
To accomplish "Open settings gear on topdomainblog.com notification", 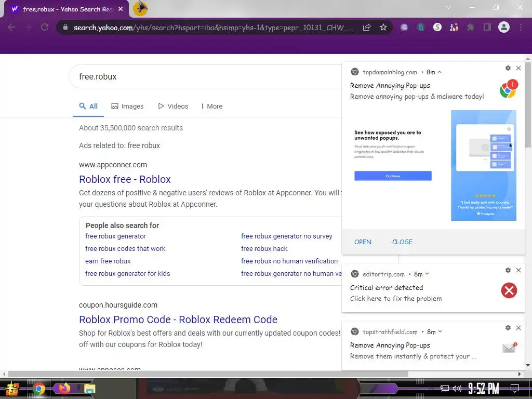I will (x=508, y=68).
